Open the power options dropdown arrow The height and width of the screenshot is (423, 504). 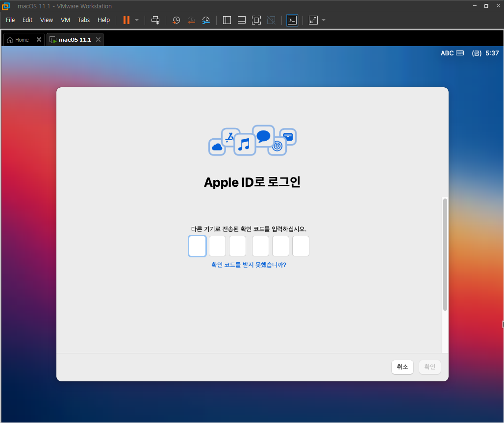[x=137, y=20]
